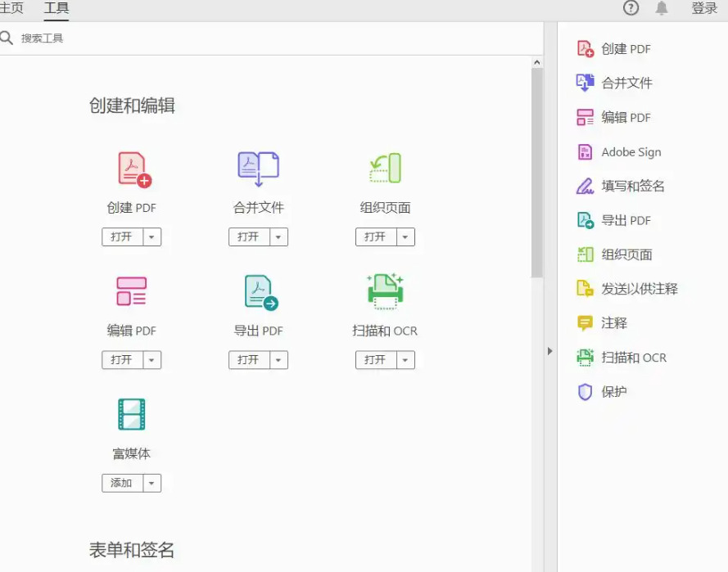Expand dropdown arrow next to 组织页面 打开
728x572 pixels.
[x=405, y=237]
